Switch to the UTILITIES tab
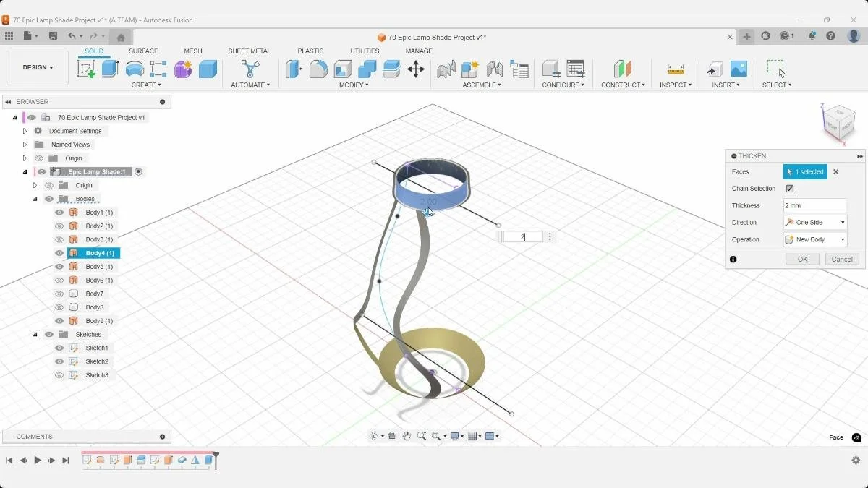Viewport: 868px width, 488px height. pos(365,51)
